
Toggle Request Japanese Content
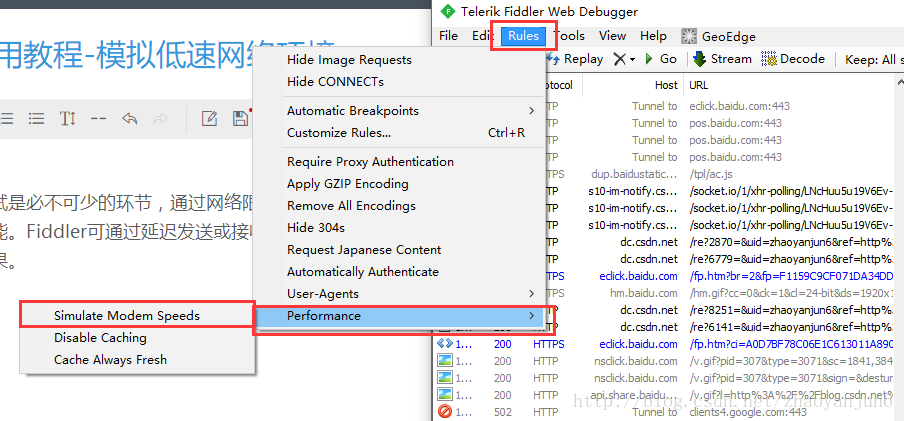point(364,250)
